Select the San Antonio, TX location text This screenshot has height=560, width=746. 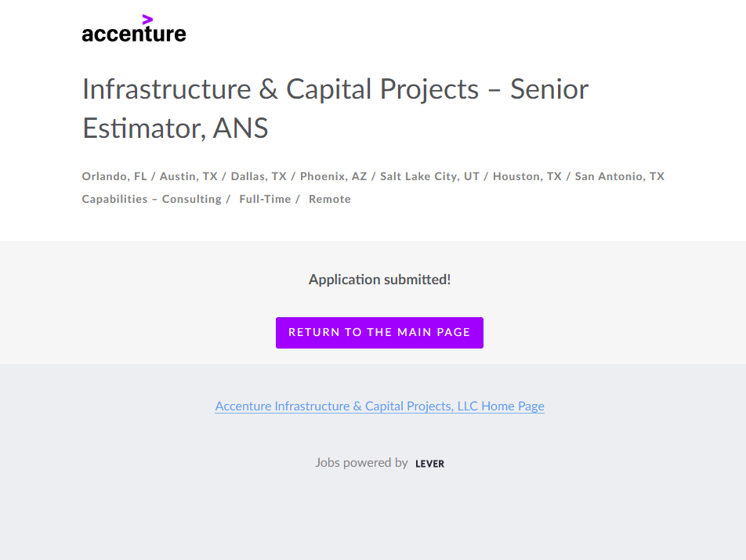[619, 176]
